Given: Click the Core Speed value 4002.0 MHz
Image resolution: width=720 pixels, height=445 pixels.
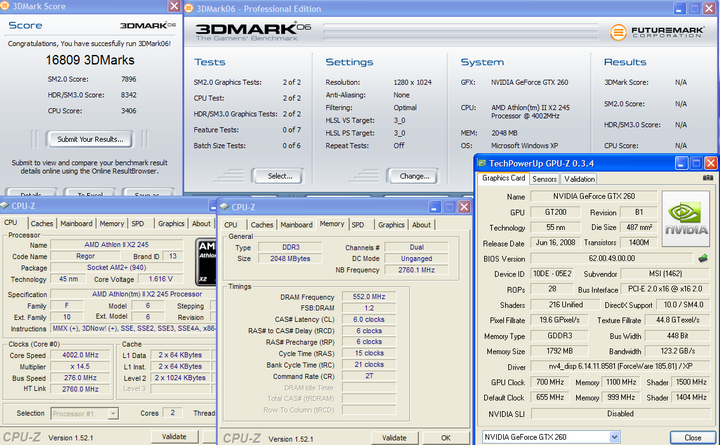Looking at the screenshot, I should click(x=80, y=355).
